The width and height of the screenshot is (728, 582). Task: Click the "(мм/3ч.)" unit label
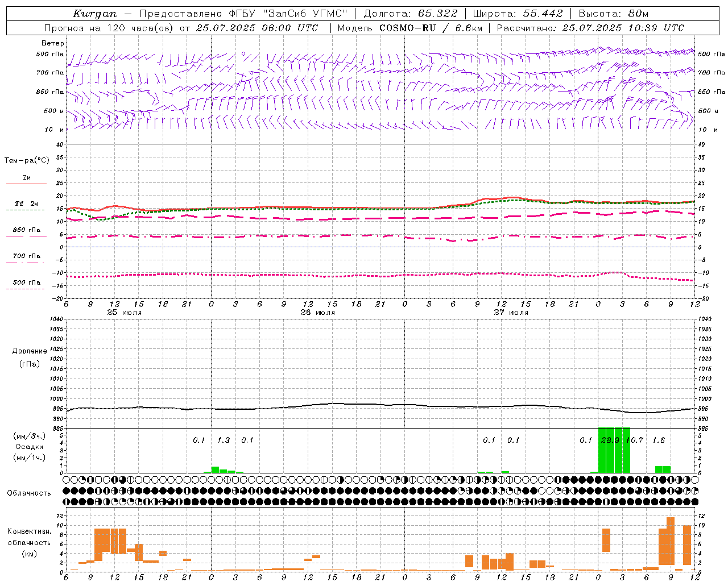pyautogui.click(x=30, y=436)
